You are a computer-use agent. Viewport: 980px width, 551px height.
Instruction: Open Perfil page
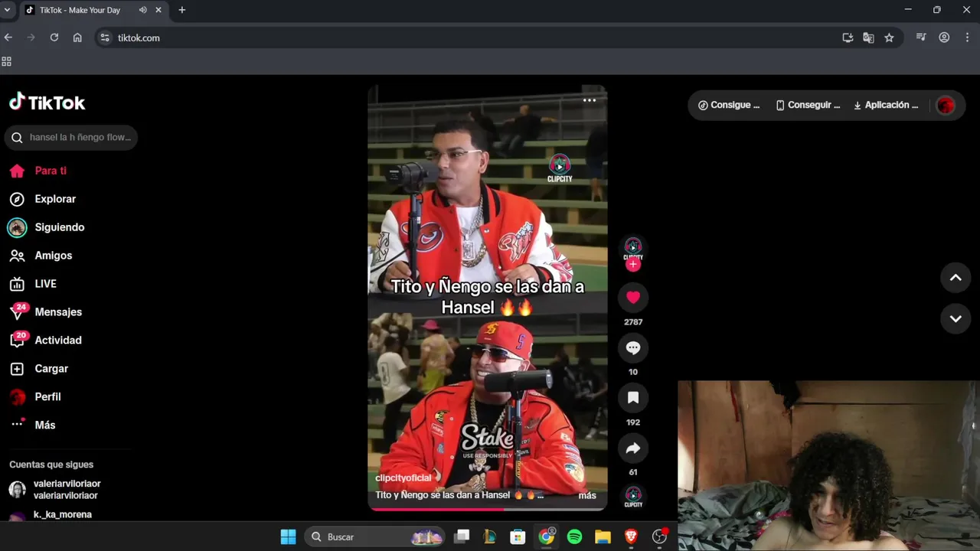pos(47,397)
